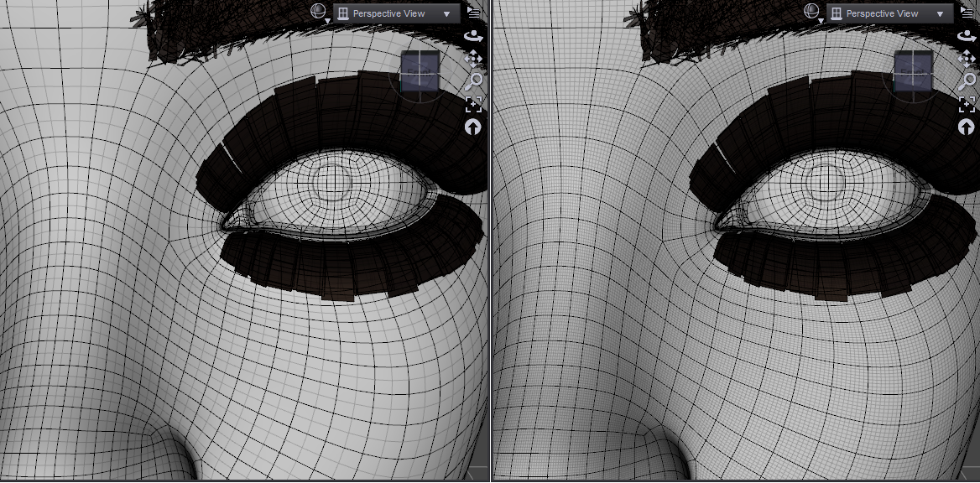
Task: Select Orbit camera tool in right viewport
Action: coord(967,36)
